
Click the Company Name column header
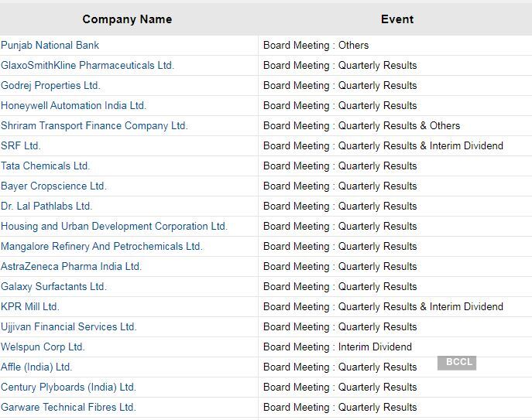click(x=127, y=19)
